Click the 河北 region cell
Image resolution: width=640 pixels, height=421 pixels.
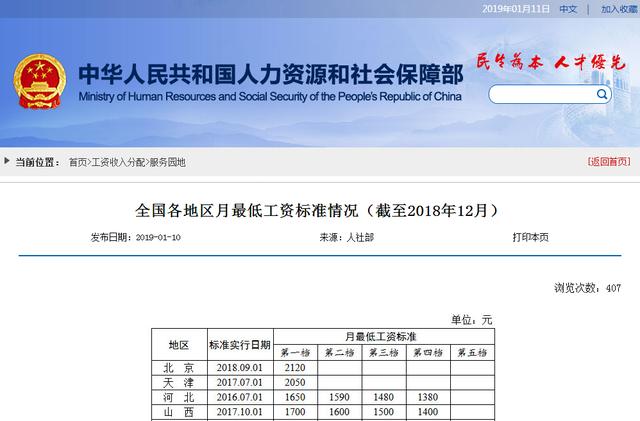pos(179,397)
